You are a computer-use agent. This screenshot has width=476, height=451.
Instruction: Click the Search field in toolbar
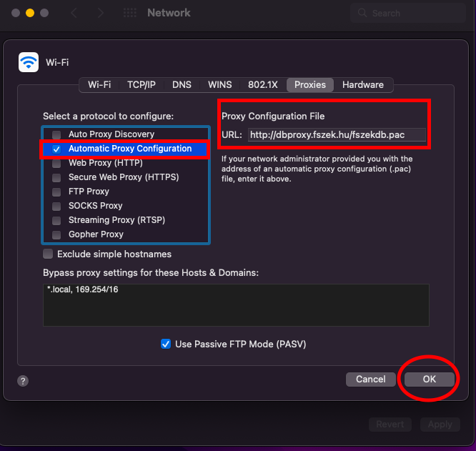pyautogui.click(x=407, y=13)
